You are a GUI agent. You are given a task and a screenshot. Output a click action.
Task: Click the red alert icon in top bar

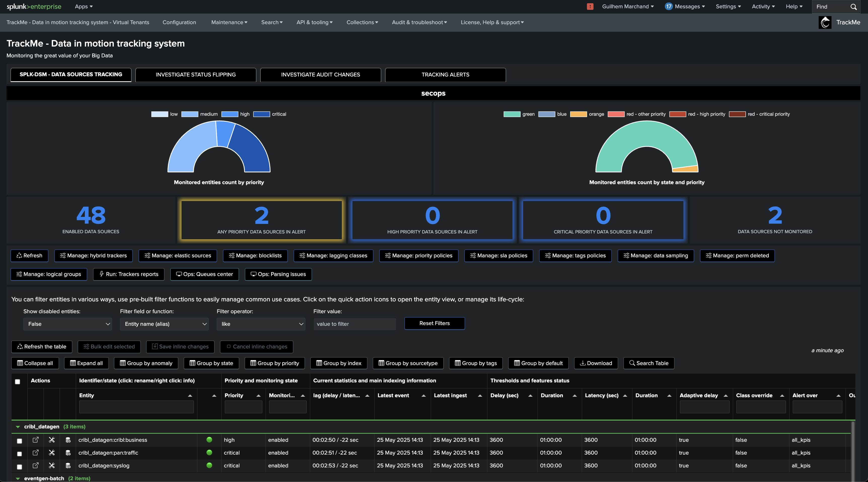tap(590, 6)
